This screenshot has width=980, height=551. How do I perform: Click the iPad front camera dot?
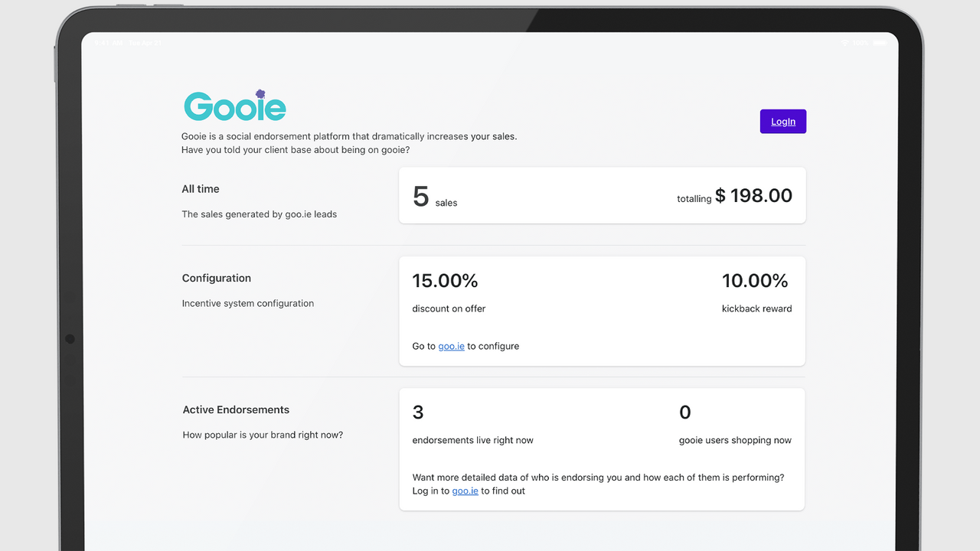(x=70, y=338)
